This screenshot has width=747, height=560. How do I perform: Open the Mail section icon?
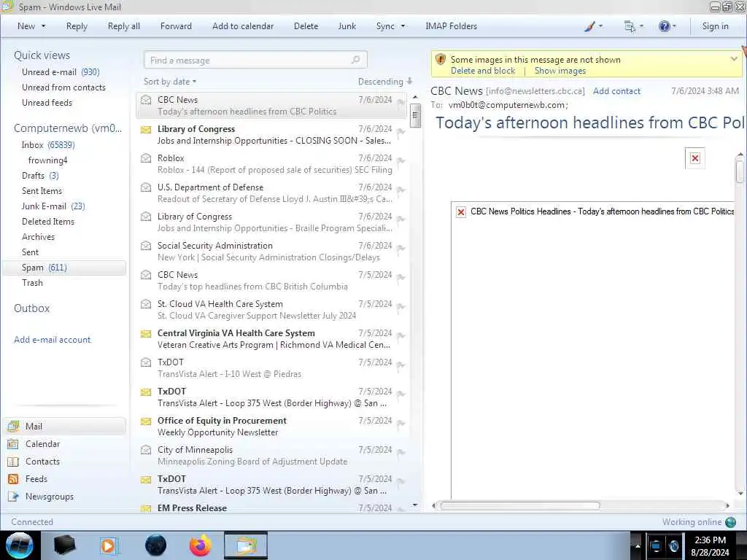tap(13, 426)
